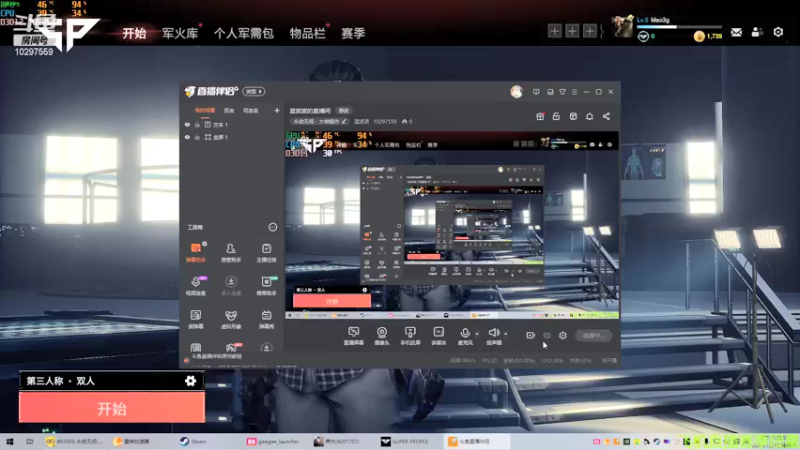This screenshot has width=800, height=450.
Task: Toggle the lock on the 全屏 1 source
Action: click(197, 137)
